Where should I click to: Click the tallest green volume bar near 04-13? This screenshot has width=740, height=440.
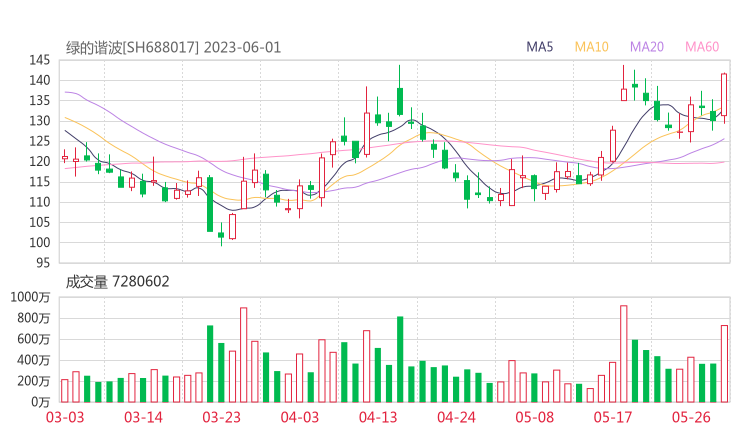point(400,359)
